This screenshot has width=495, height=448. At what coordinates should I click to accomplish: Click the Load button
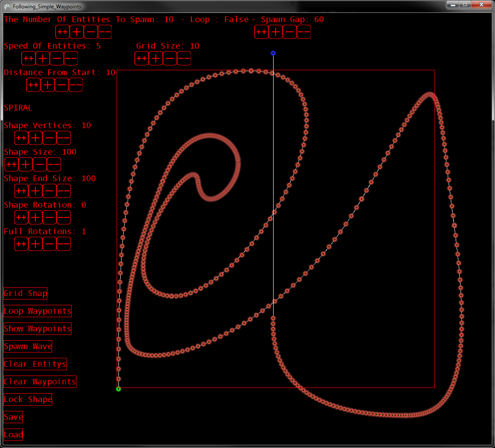pos(13,435)
